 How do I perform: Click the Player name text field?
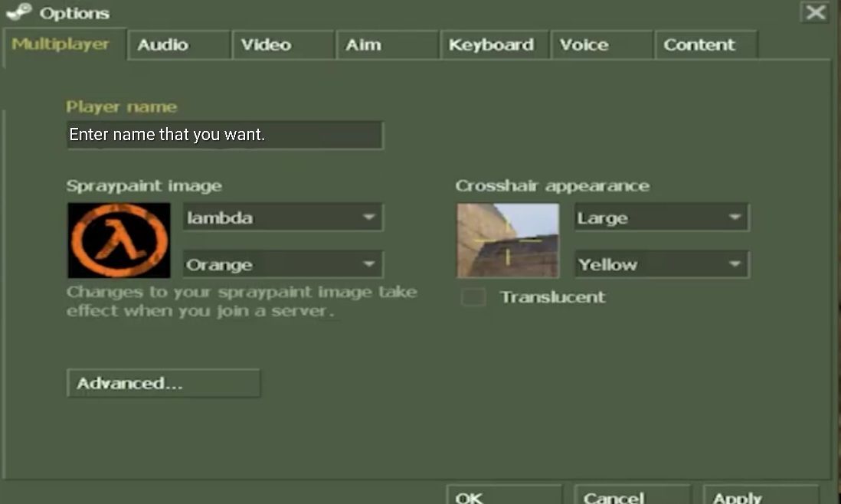(x=224, y=135)
